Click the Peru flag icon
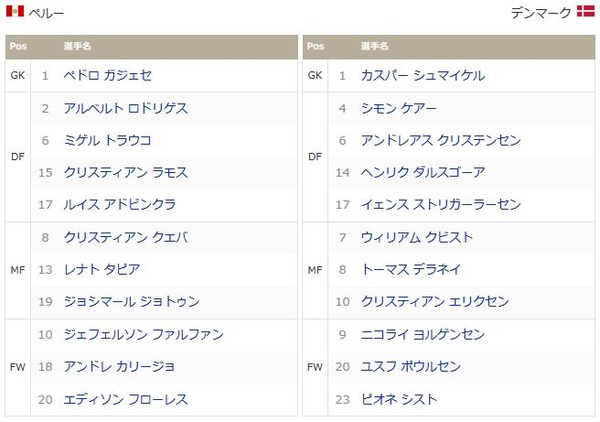 (15, 11)
